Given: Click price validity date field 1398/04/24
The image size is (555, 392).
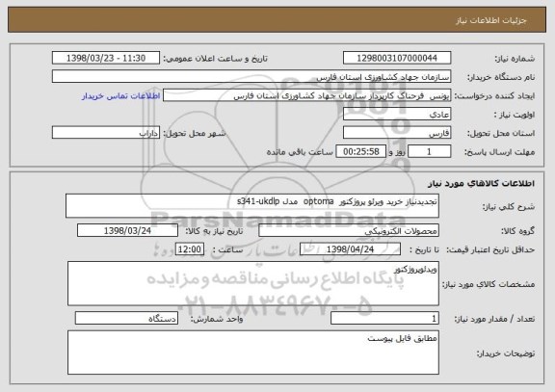Looking at the screenshot, I should click(x=350, y=249).
